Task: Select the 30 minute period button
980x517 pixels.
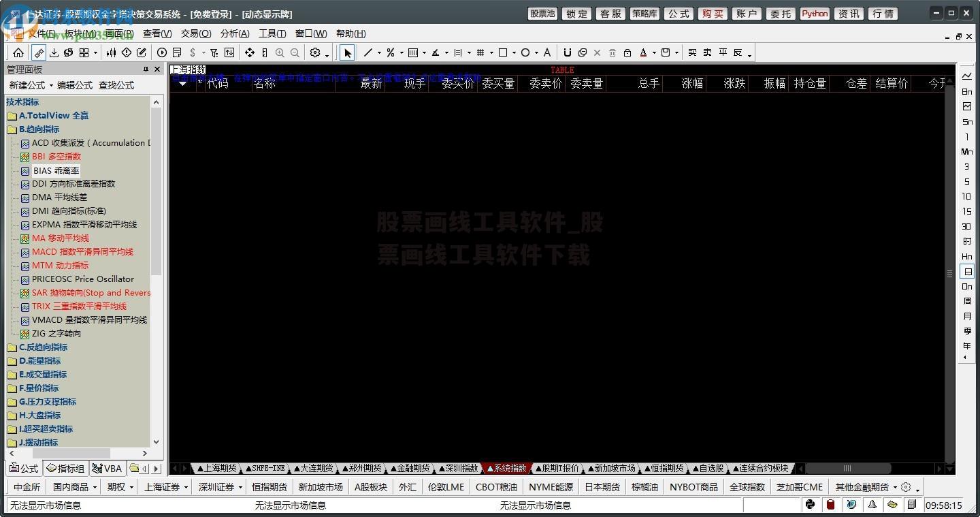Action: coord(967,226)
